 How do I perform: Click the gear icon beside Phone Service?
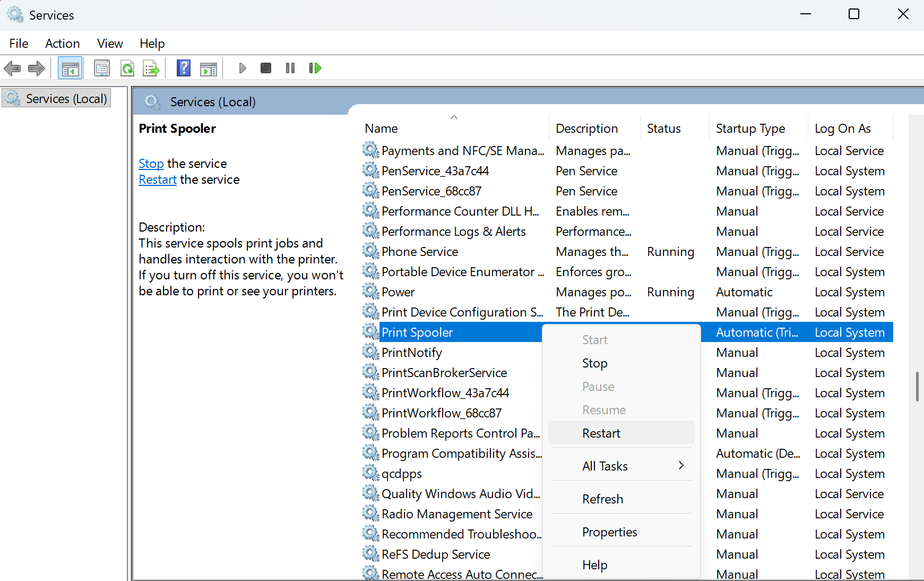click(370, 251)
